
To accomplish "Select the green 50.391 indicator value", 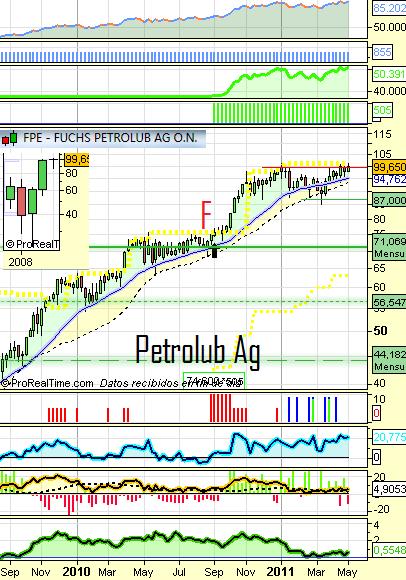I will 389,74.
